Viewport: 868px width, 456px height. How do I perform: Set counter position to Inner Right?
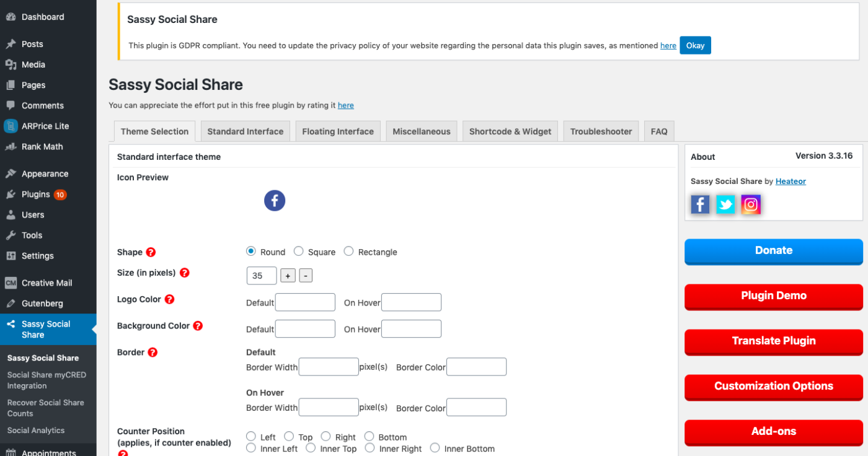370,448
